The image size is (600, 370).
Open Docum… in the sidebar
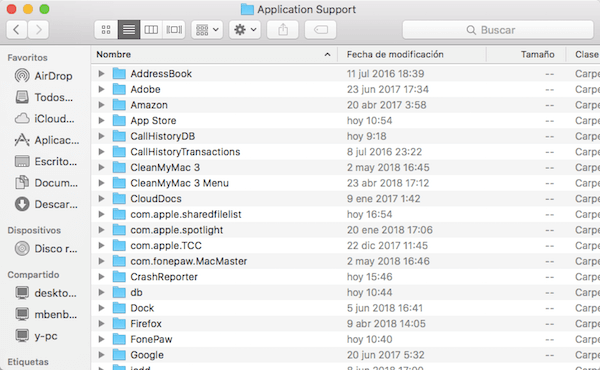[x=46, y=183]
